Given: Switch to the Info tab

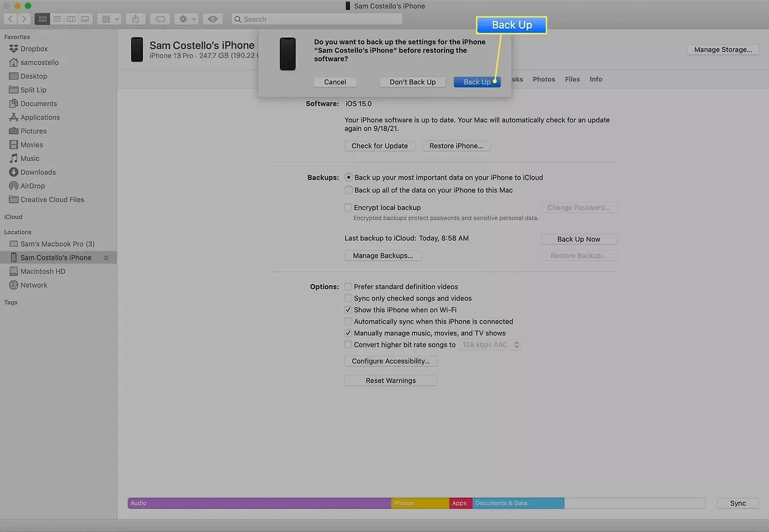Looking at the screenshot, I should click(596, 79).
